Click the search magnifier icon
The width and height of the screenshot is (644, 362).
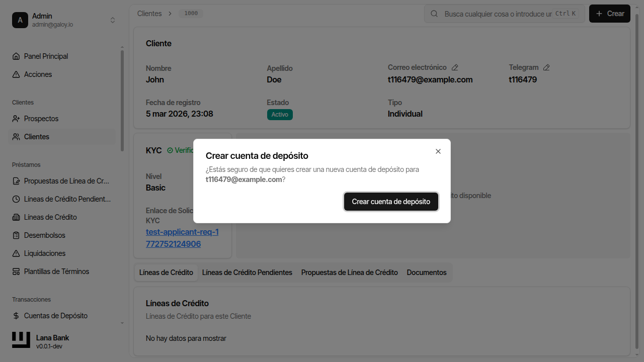tap(434, 14)
